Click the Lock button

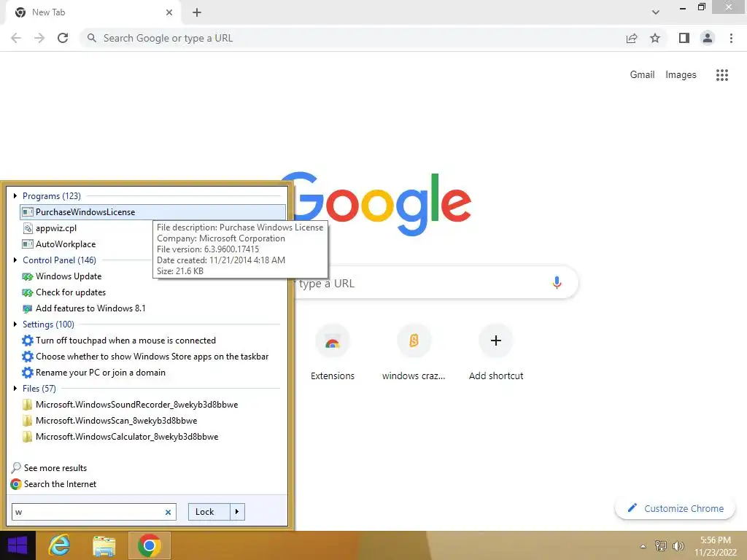point(209,512)
